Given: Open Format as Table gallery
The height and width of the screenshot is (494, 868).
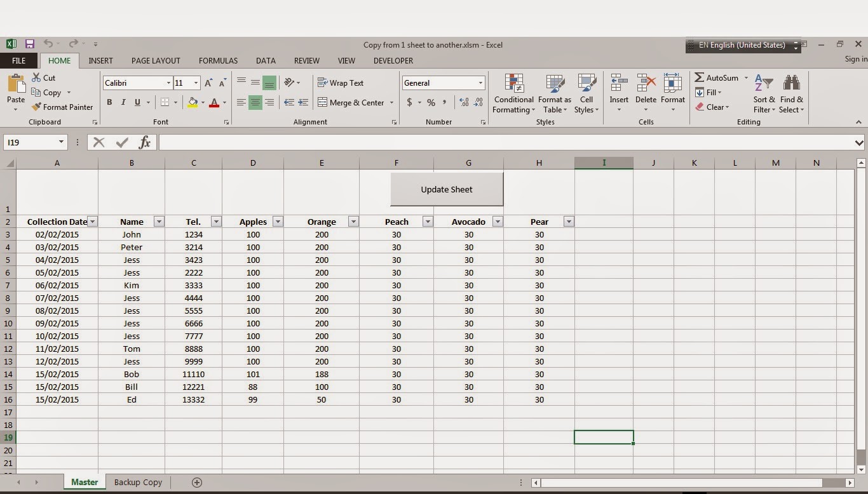Looking at the screenshot, I should coord(555,93).
